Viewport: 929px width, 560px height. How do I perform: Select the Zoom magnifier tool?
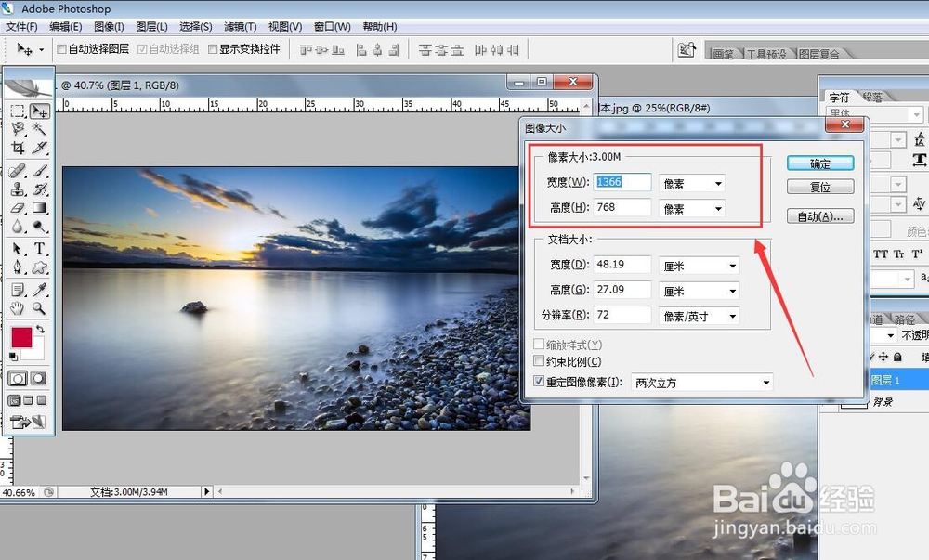point(39,307)
